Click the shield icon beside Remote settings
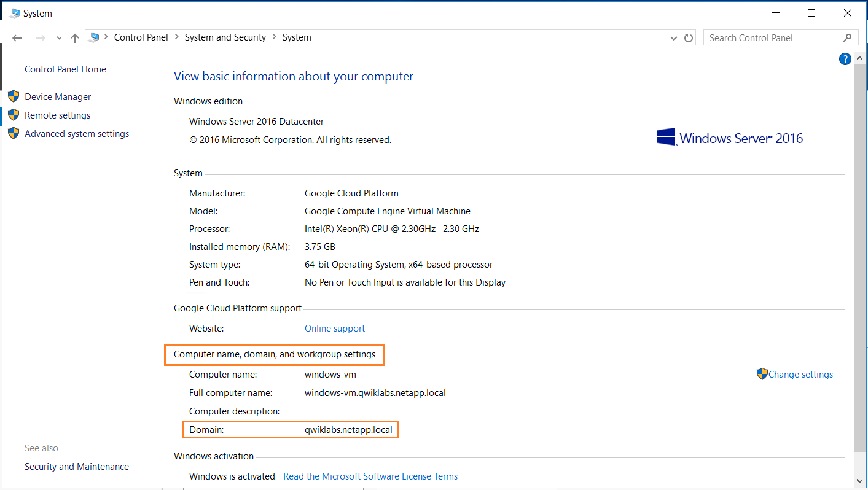 tap(14, 115)
